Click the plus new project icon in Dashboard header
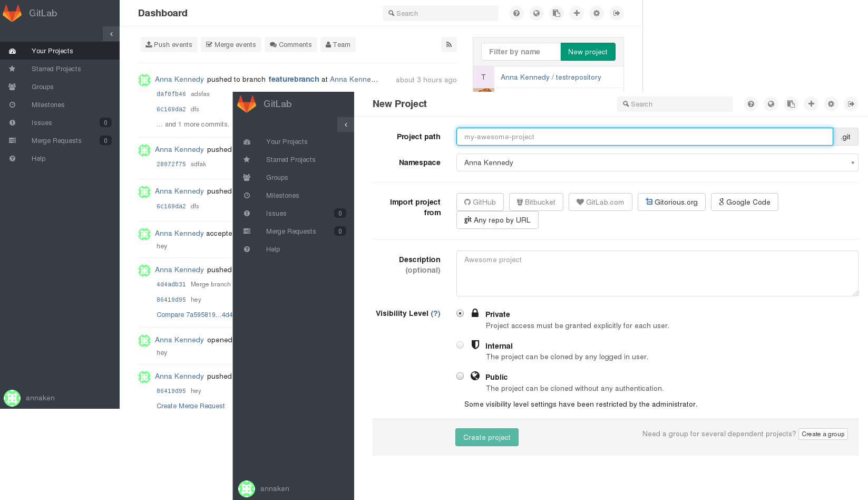The height and width of the screenshot is (500, 868). pyautogui.click(x=577, y=13)
